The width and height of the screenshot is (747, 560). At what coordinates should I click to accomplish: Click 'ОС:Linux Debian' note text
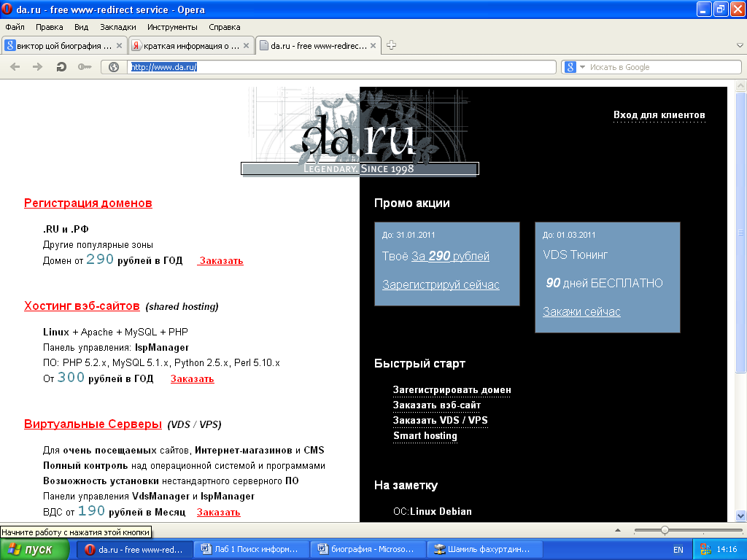(x=433, y=511)
